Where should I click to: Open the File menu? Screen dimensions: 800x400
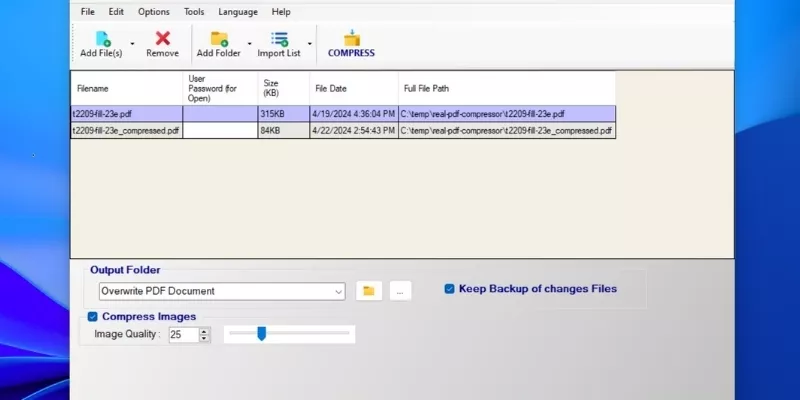(88, 12)
